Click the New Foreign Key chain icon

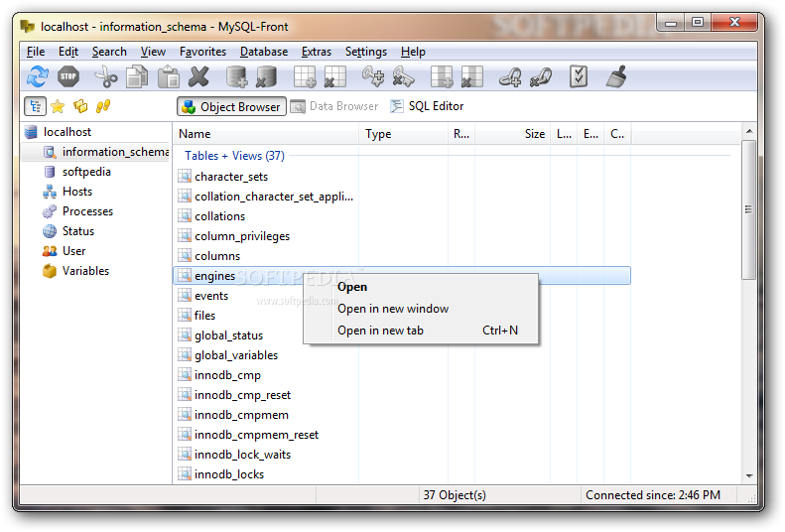510,76
